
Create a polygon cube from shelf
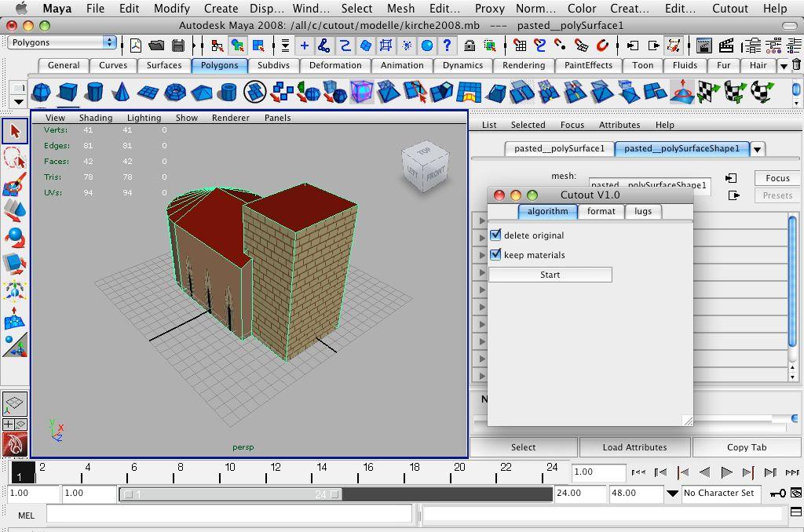(x=68, y=93)
